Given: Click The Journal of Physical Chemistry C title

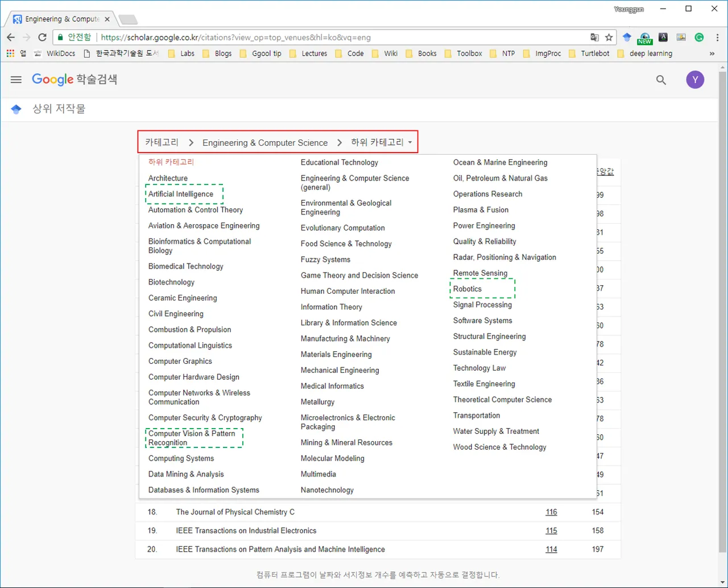Looking at the screenshot, I should (235, 512).
